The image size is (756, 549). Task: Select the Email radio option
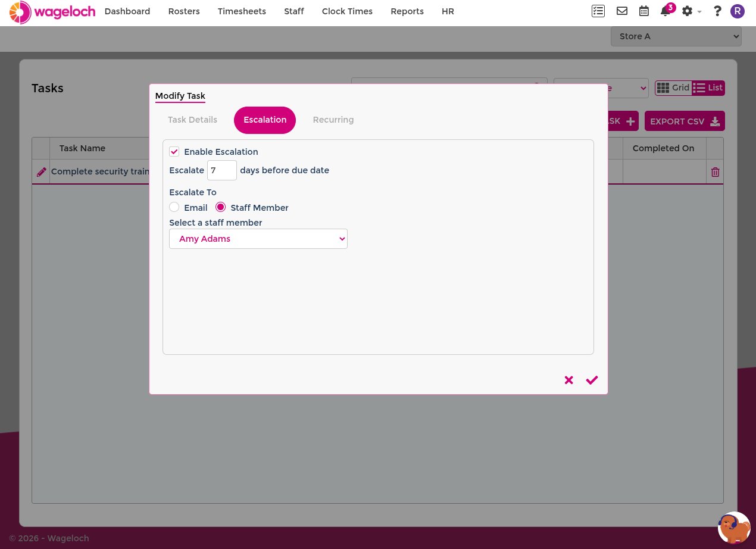tap(174, 207)
